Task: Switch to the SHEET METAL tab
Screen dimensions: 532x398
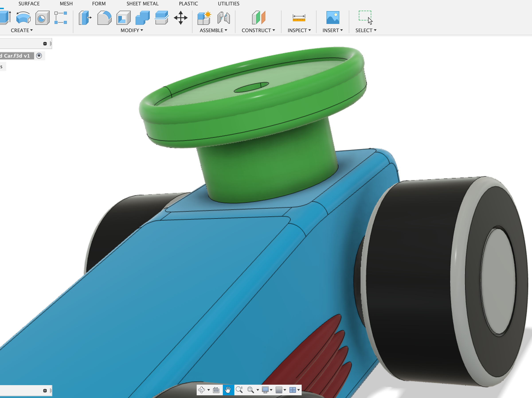Action: coord(142,3)
